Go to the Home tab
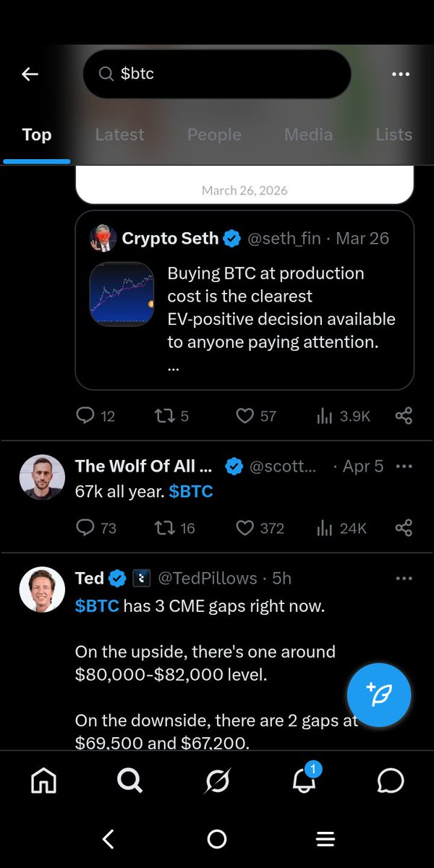This screenshot has height=868, width=434. pos(43,781)
